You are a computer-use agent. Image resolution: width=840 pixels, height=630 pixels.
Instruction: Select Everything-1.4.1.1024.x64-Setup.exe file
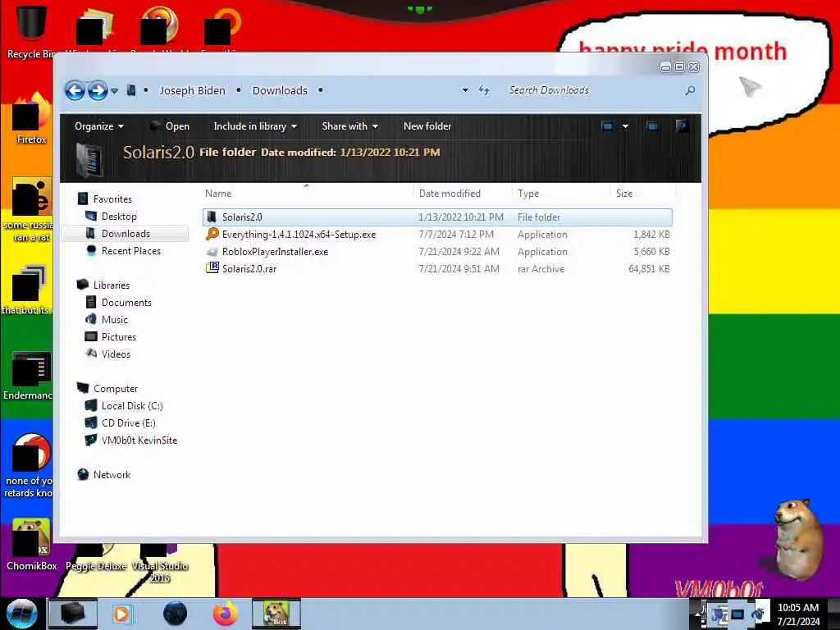point(437,235)
